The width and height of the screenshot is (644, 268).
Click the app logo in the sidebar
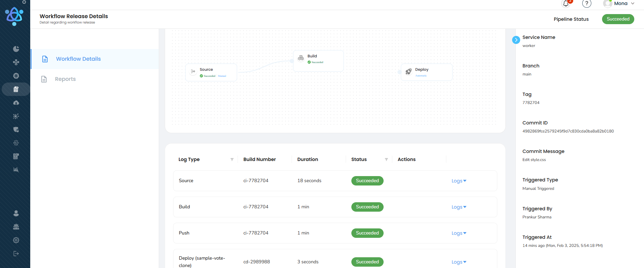(14, 16)
